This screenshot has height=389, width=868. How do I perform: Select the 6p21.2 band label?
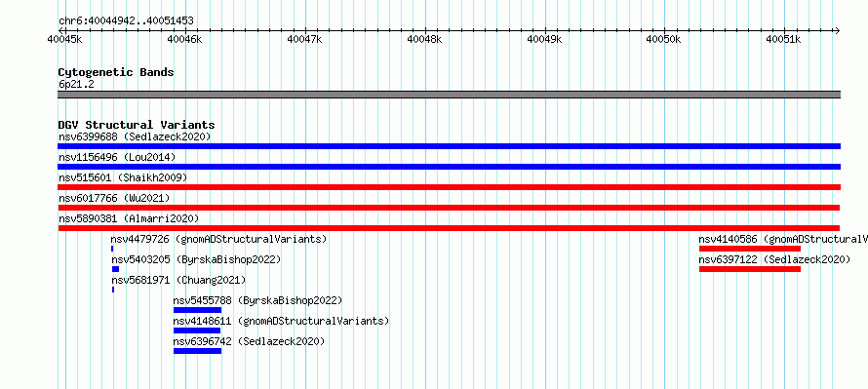click(x=76, y=84)
